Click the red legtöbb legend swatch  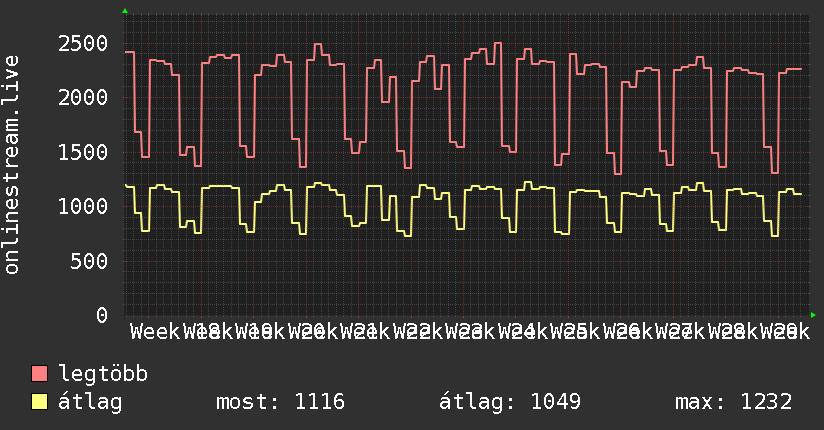tap(39, 374)
